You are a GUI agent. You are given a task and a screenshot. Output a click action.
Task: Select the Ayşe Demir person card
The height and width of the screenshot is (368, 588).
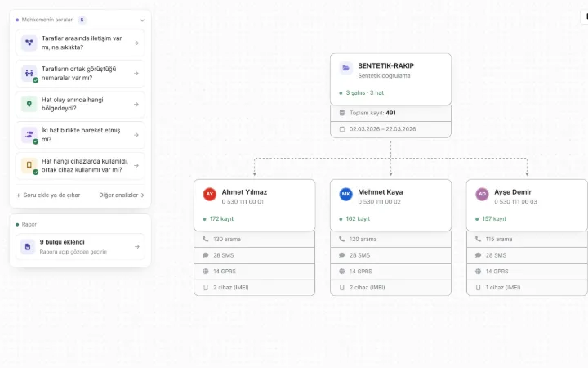[527, 205]
